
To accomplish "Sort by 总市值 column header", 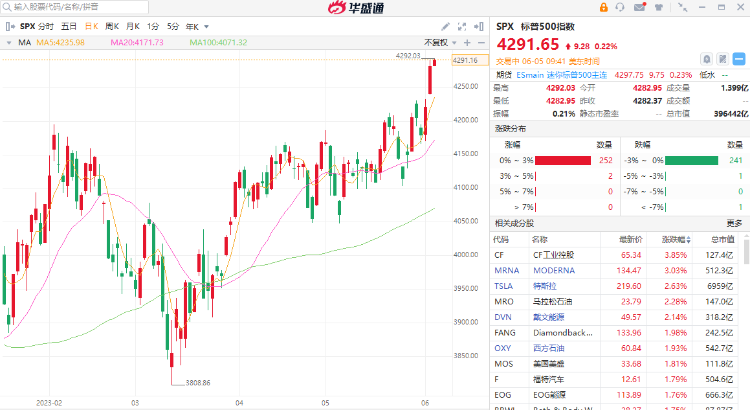I will (723, 240).
